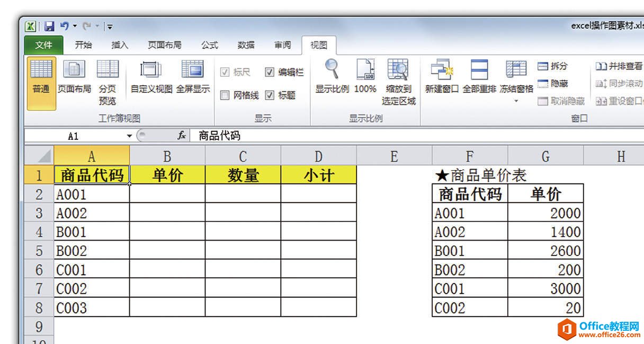644x344 pixels.
Task: Click the 全部重排 arrange all icon
Action: [479, 70]
